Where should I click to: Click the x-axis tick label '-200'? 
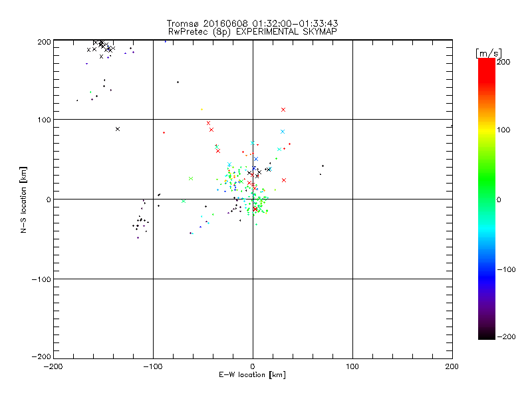(53, 366)
